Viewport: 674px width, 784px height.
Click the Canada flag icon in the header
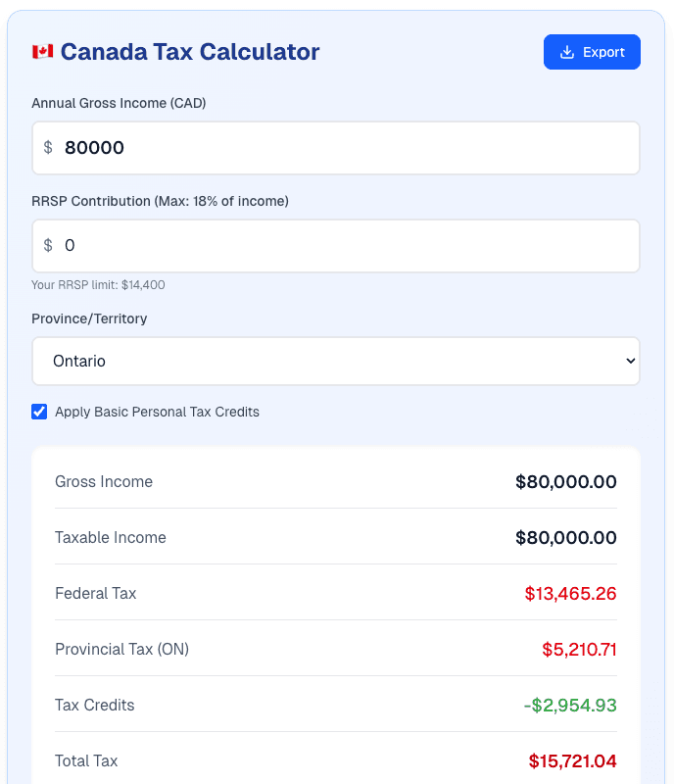(40, 51)
